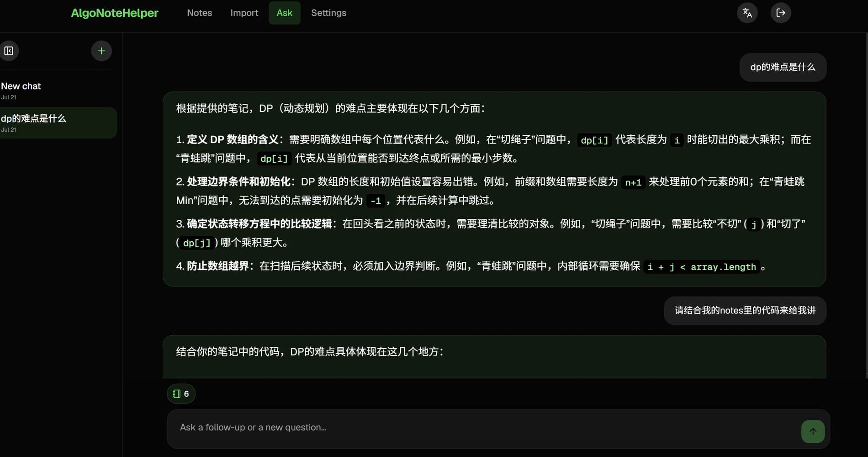Click the inline code "-1"
Viewport: 868px width, 457px height.
(x=376, y=201)
